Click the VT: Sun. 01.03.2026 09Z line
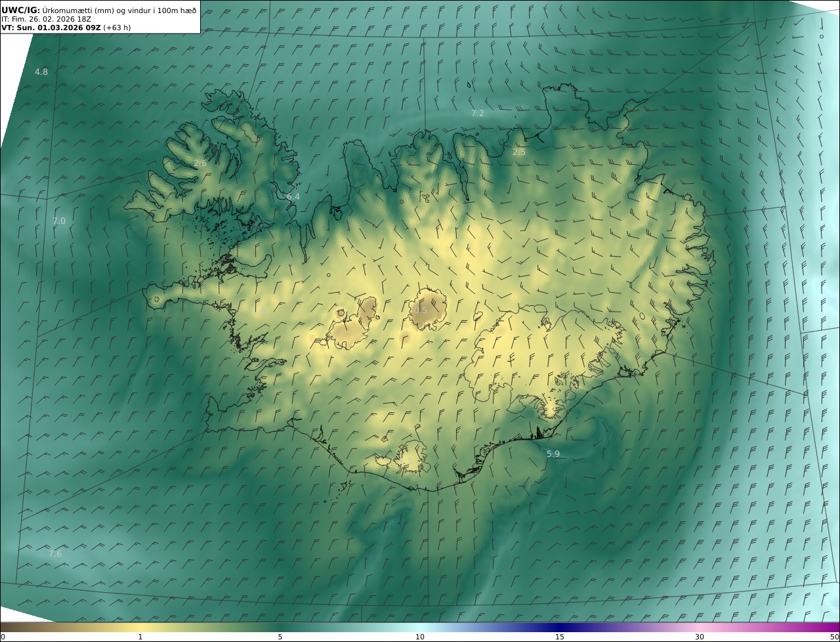The width and height of the screenshot is (840, 642). pyautogui.click(x=66, y=28)
